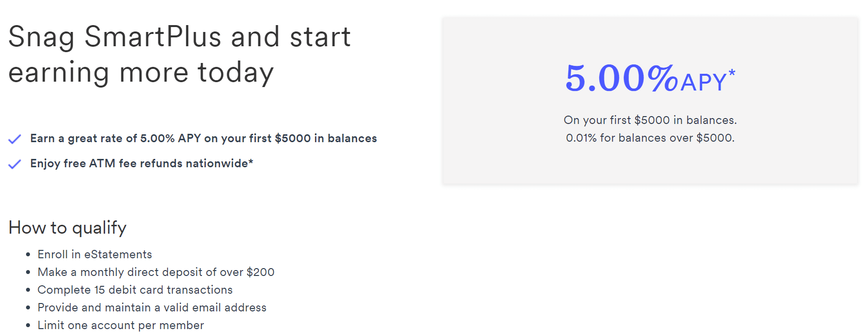This screenshot has width=868, height=335.
Task: Click the large 5.00% rate figure
Action: click(621, 78)
